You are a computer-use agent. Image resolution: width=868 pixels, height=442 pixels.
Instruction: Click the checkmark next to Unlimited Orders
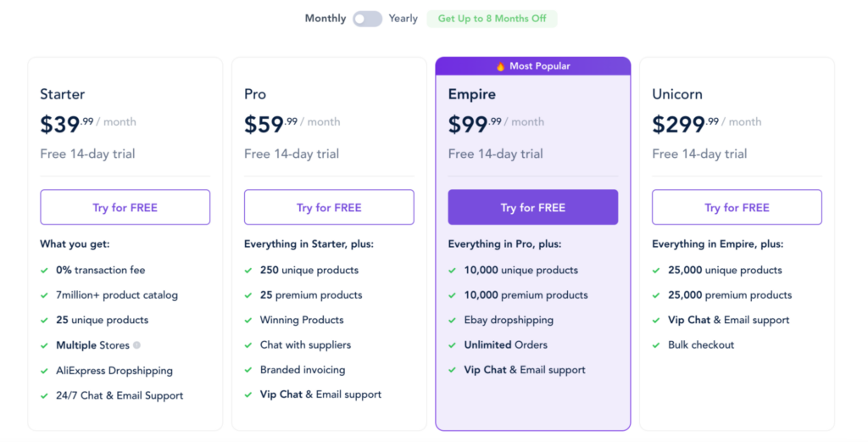click(x=453, y=345)
